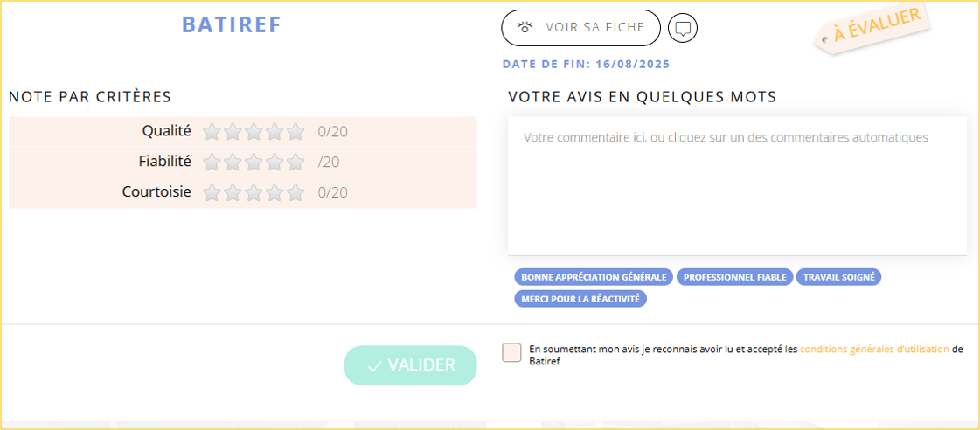Select second star for Fiabilité
980x430 pixels.
point(233,162)
